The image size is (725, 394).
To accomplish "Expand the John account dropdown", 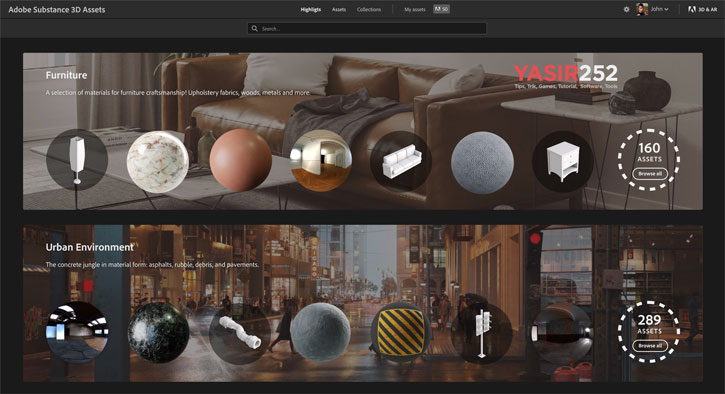I will (x=659, y=9).
